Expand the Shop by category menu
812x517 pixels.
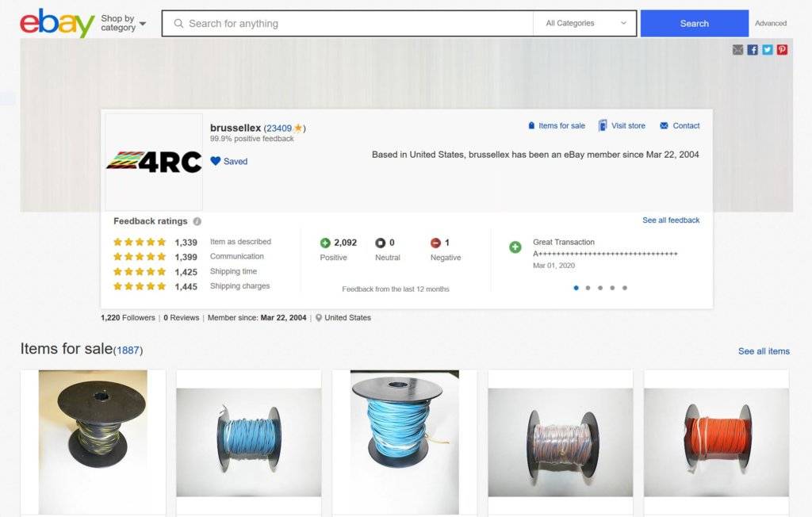[123, 23]
